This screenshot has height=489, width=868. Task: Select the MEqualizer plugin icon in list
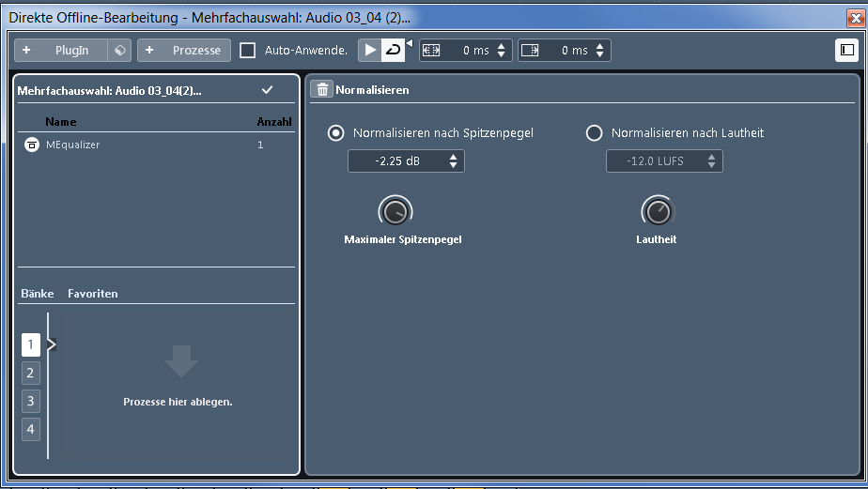coord(32,145)
